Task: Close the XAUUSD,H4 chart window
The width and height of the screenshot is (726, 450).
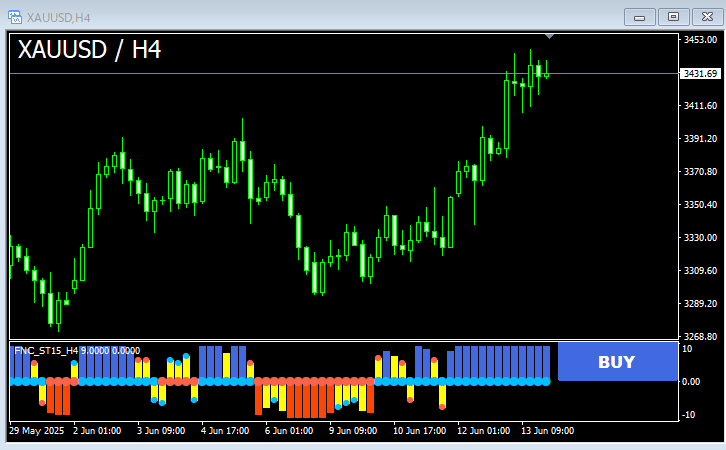Action: (707, 17)
